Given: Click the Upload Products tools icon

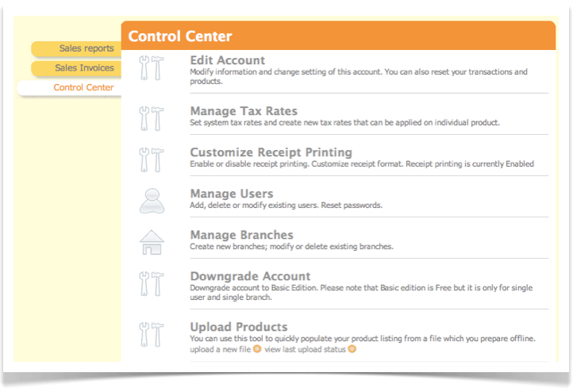Looking at the screenshot, I should (151, 334).
